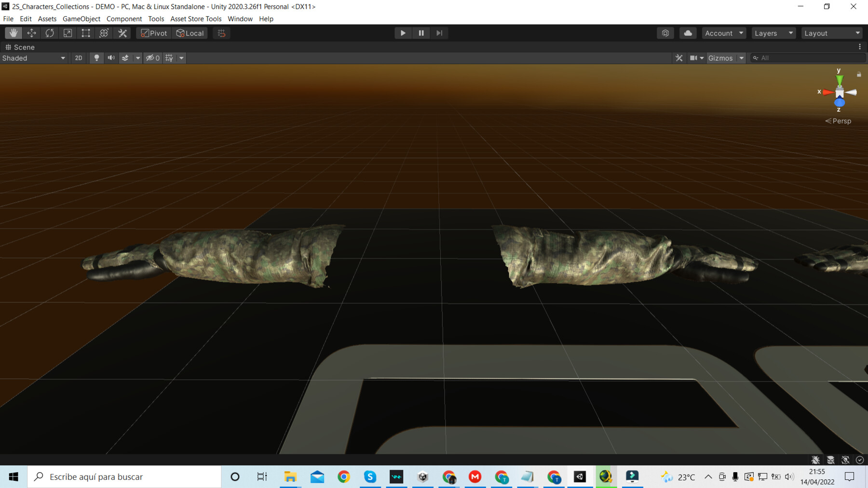The width and height of the screenshot is (868, 488).
Task: Select the Rect tool
Action: click(x=86, y=33)
